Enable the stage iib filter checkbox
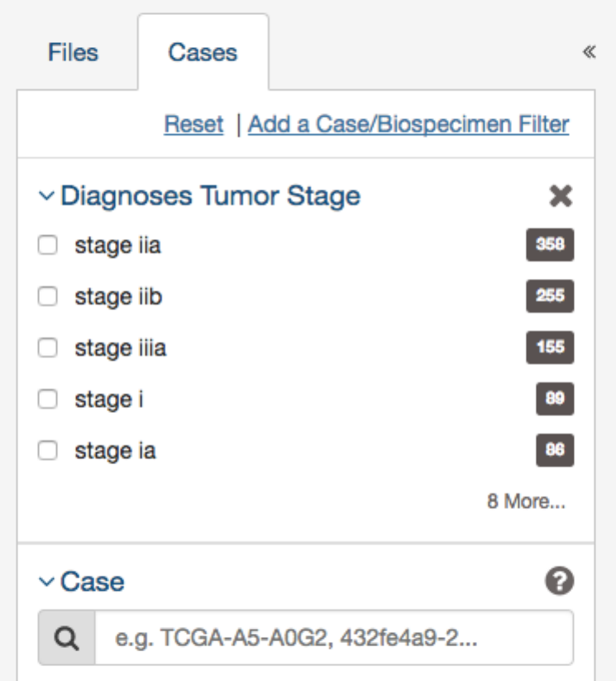The width and height of the screenshot is (616, 681). coord(48,297)
